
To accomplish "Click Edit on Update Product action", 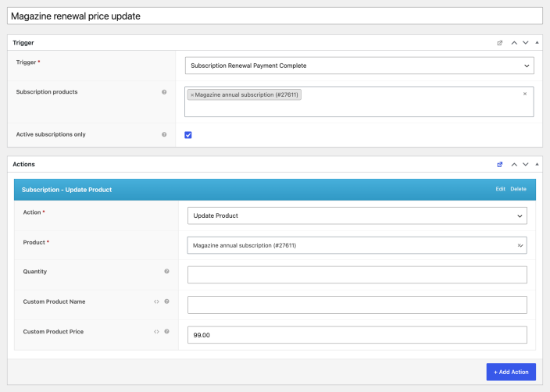I will 500,189.
